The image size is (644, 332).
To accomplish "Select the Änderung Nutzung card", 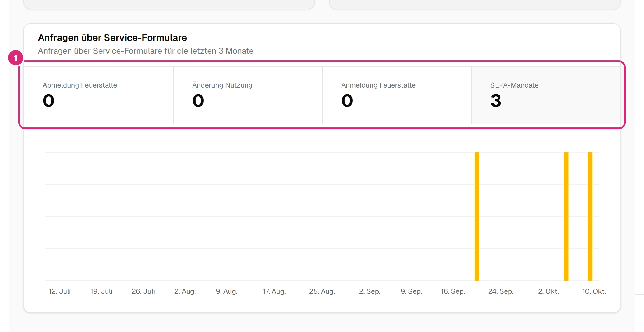I will pos(248,95).
